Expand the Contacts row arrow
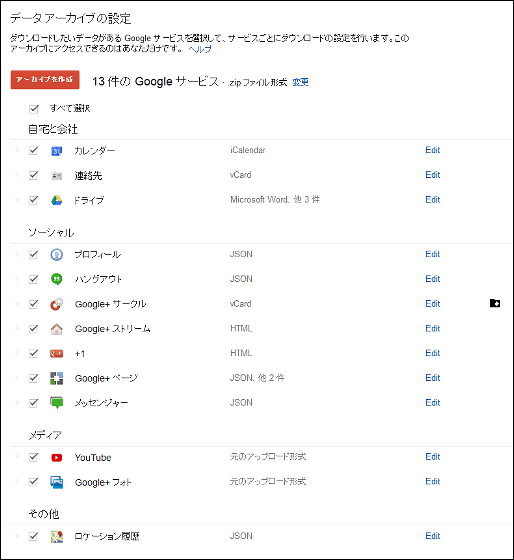The height and width of the screenshot is (560, 514). (x=17, y=175)
